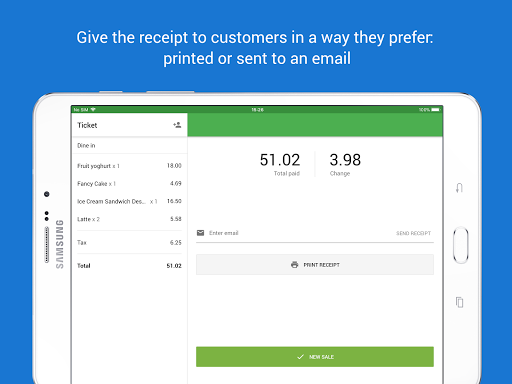Click the New Sale checkmark icon
This screenshot has width=512, height=384.
[300, 357]
